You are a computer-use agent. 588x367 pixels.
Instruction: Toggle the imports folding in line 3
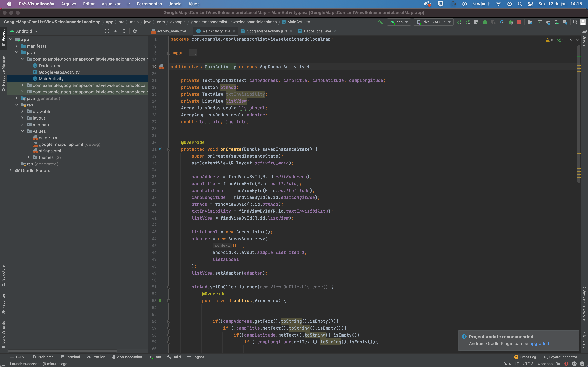pos(168,53)
